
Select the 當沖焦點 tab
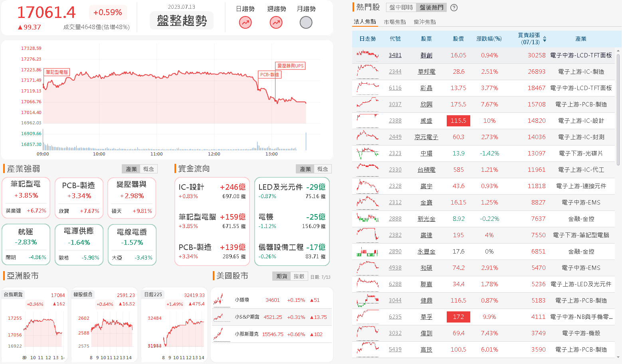(x=425, y=22)
